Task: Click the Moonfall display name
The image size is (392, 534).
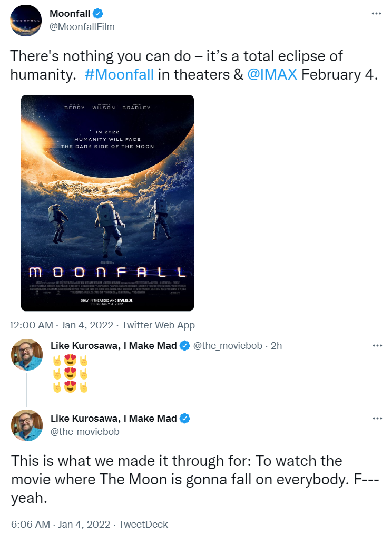Action: pyautogui.click(x=70, y=14)
